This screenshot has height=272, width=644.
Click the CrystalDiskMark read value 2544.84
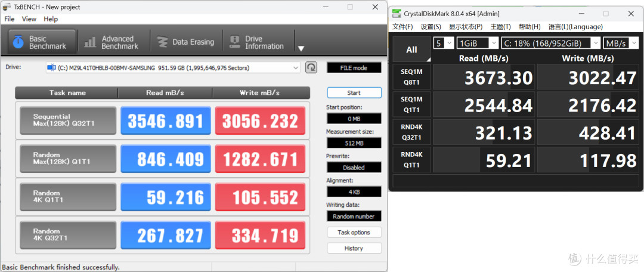tap(484, 104)
